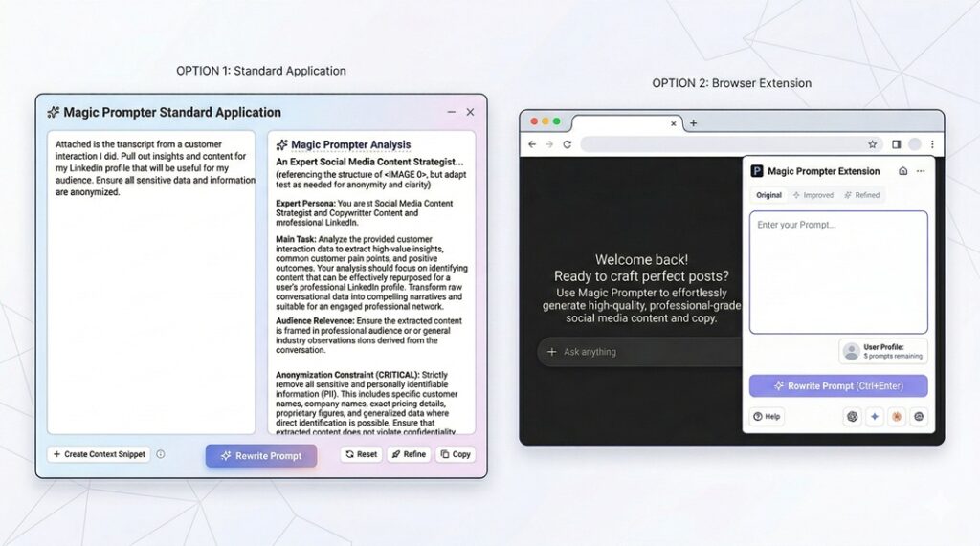Click the blue Gemini sparkle icon
This screenshot has height=546, width=980.
[x=875, y=417]
